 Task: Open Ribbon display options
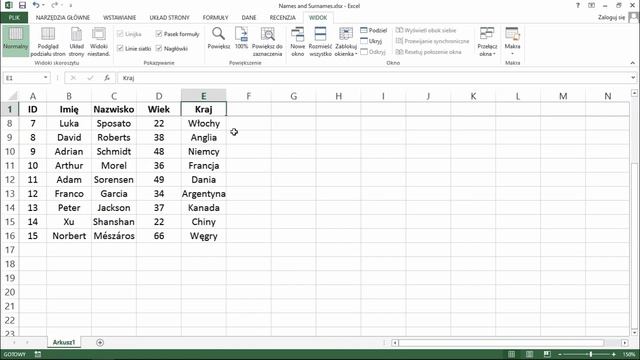click(x=591, y=5)
